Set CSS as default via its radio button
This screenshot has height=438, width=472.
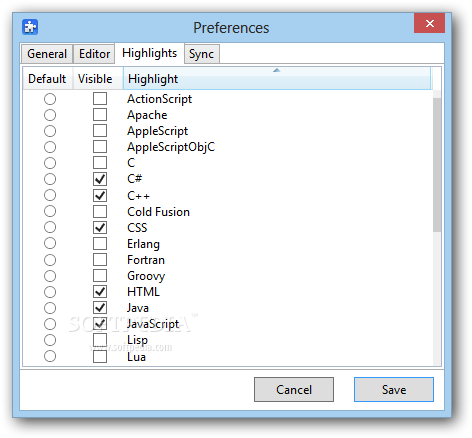(50, 227)
